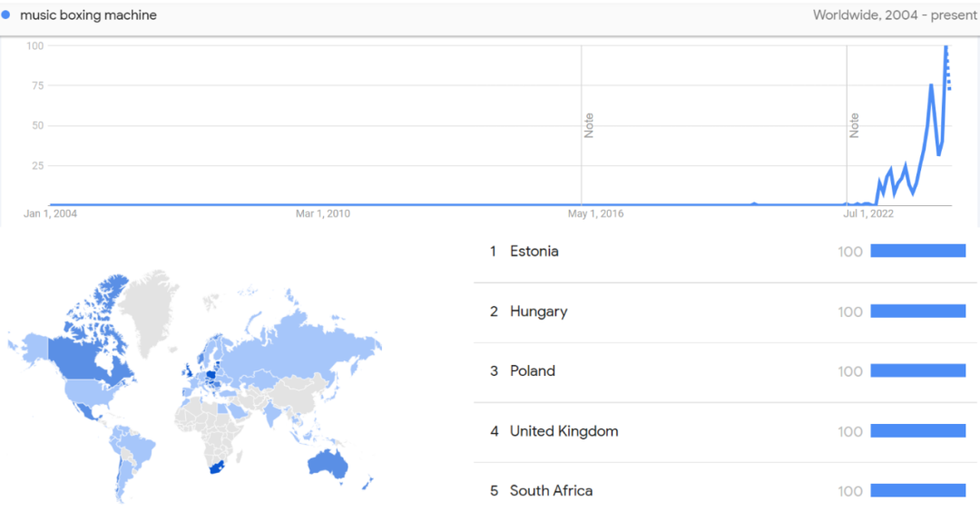Select South Africa in the ranked list
The image size is (980, 512).
pos(551,491)
